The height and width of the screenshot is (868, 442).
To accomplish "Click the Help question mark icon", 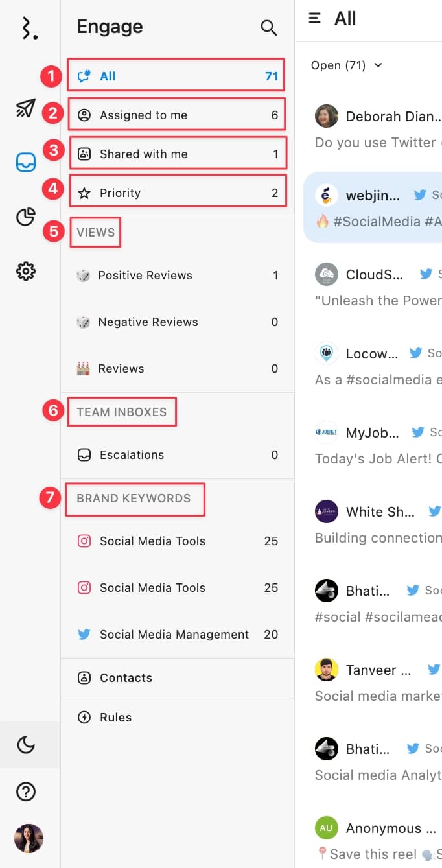I will coord(25,792).
